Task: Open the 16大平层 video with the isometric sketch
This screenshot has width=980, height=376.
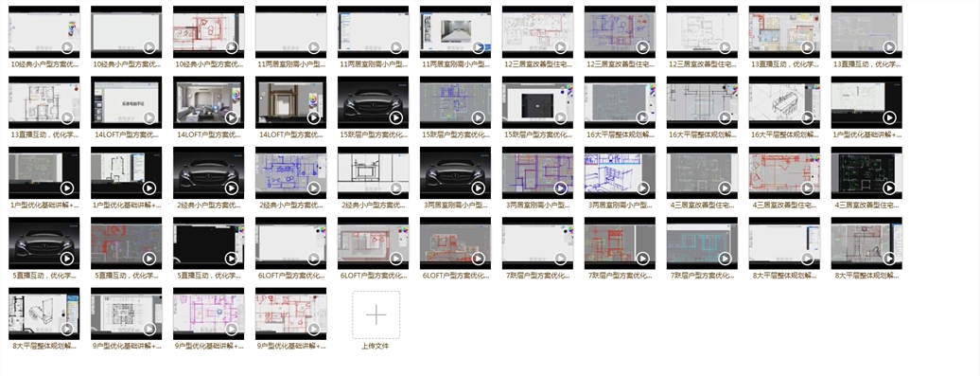Action: [784, 102]
